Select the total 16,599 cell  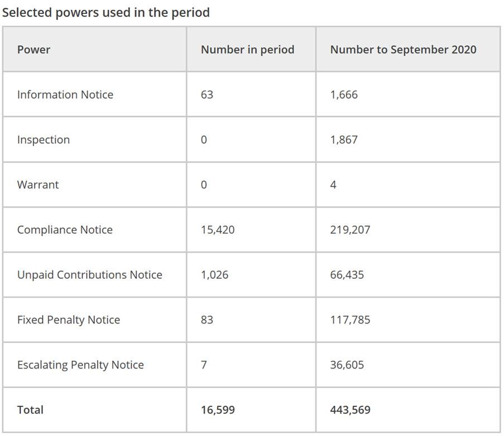(x=218, y=410)
